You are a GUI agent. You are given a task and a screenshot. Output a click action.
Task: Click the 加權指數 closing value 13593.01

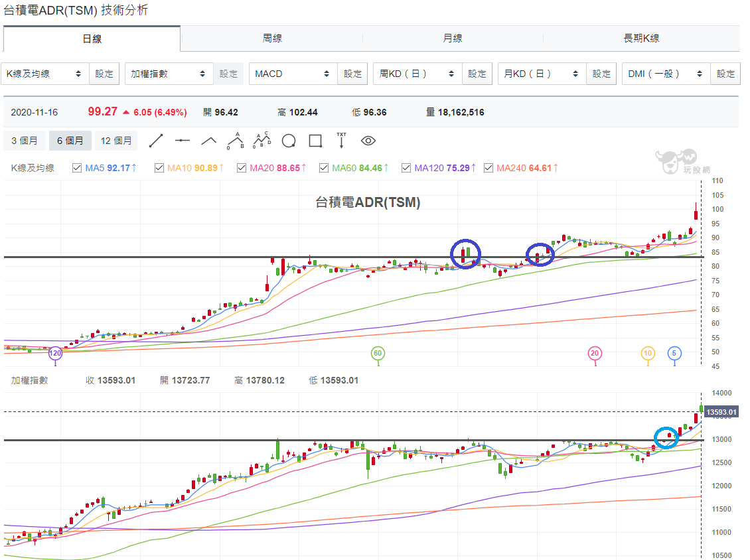(116, 380)
